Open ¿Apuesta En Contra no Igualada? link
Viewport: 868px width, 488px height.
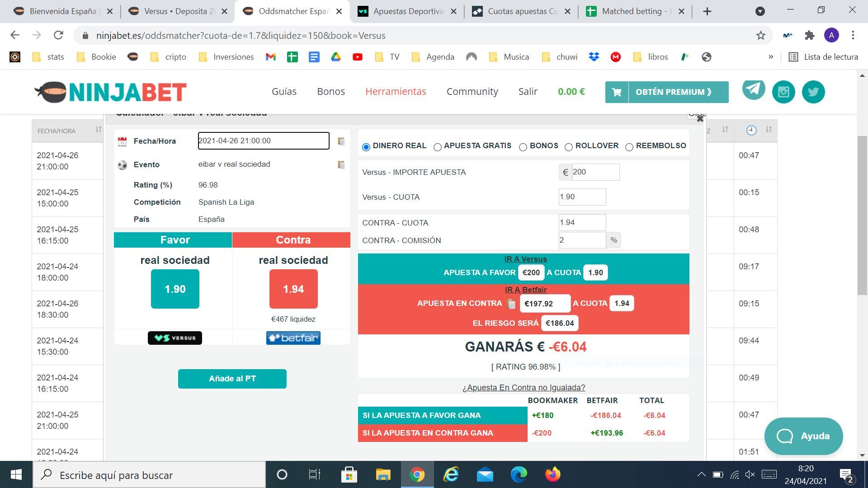pyautogui.click(x=524, y=388)
